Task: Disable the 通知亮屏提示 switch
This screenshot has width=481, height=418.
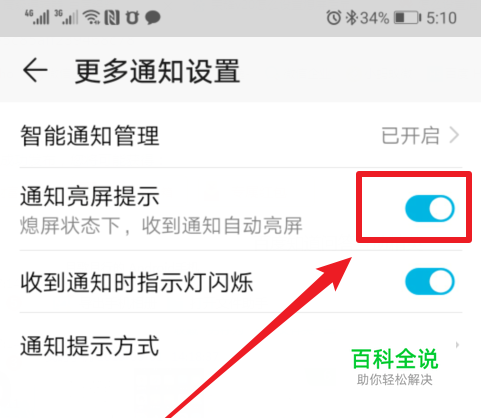Action: point(430,209)
